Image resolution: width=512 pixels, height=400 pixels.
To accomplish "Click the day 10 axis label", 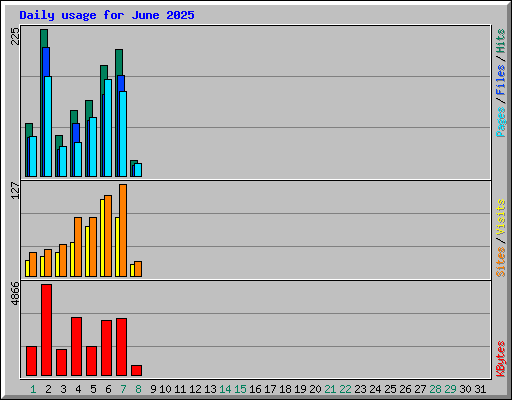I will (165, 389).
